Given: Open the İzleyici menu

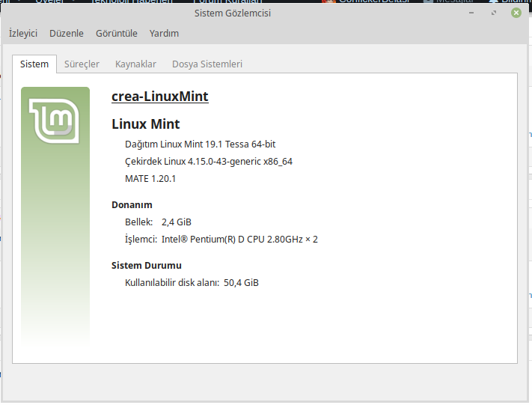Looking at the screenshot, I should click(23, 33).
